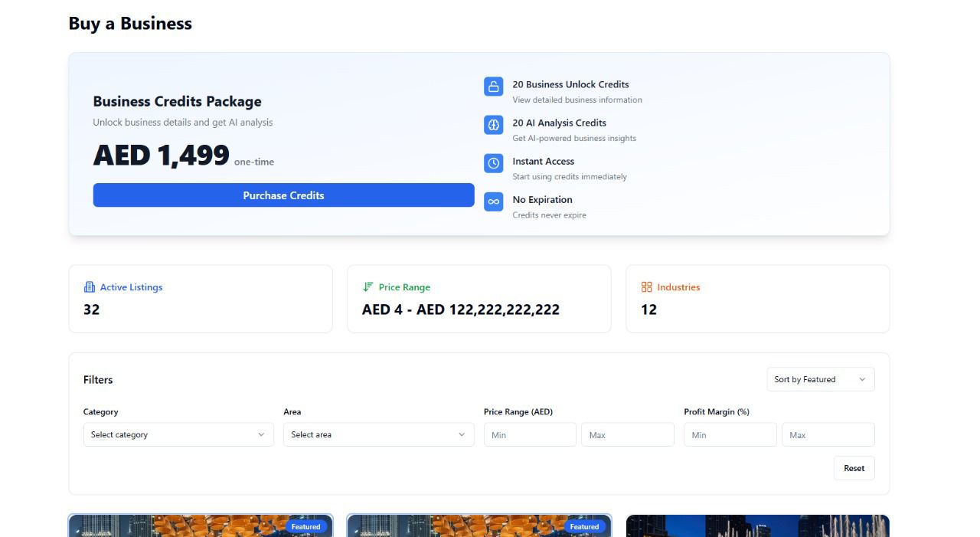Click the AI Analysis Credits brain icon
The height and width of the screenshot is (537, 980).
coord(494,125)
